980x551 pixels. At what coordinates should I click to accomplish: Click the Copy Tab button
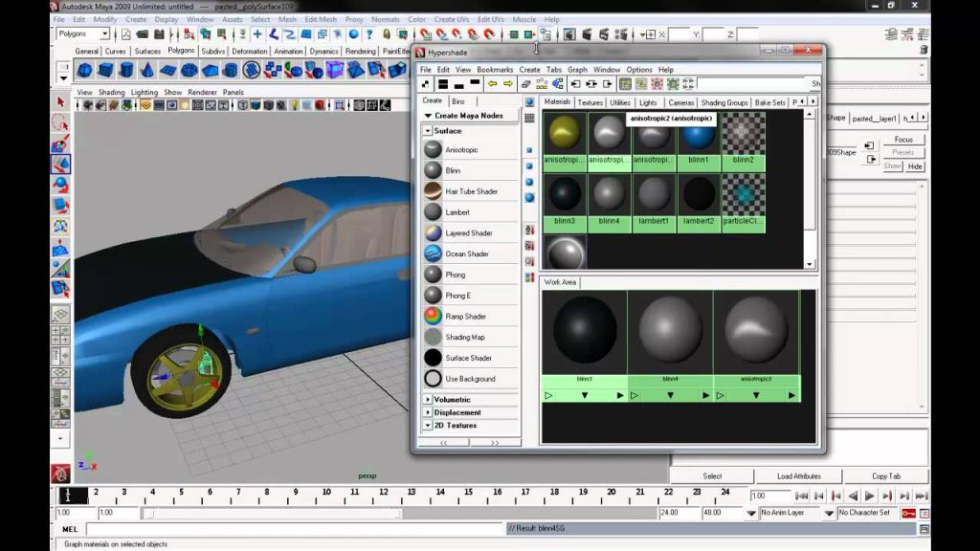885,476
